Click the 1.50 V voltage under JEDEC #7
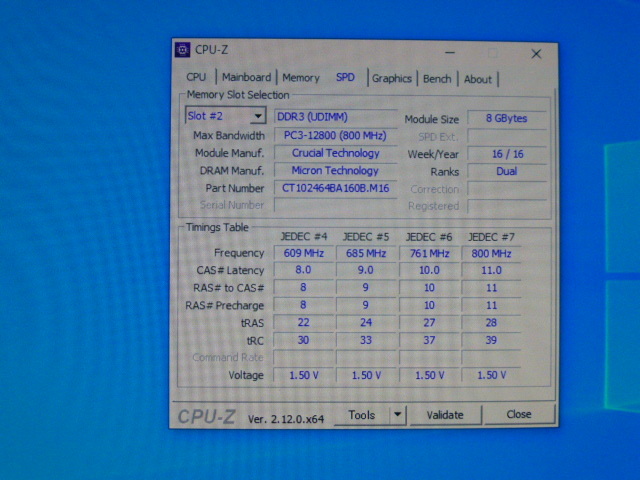Viewport: 640px width, 480px height. 491,375
